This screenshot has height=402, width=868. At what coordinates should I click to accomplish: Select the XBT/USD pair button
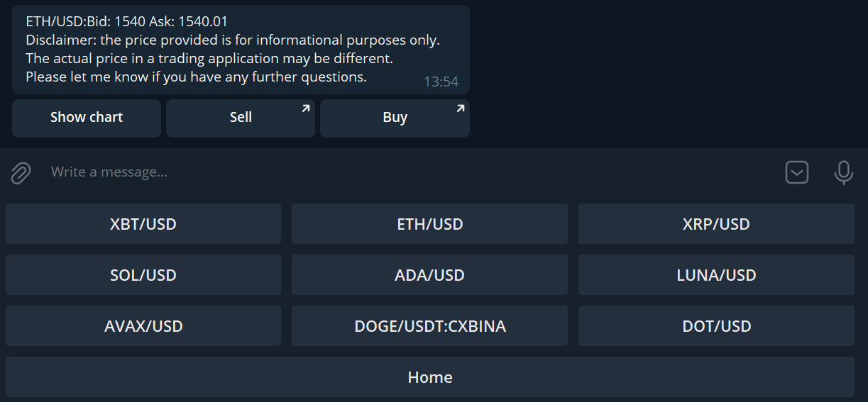click(x=143, y=224)
